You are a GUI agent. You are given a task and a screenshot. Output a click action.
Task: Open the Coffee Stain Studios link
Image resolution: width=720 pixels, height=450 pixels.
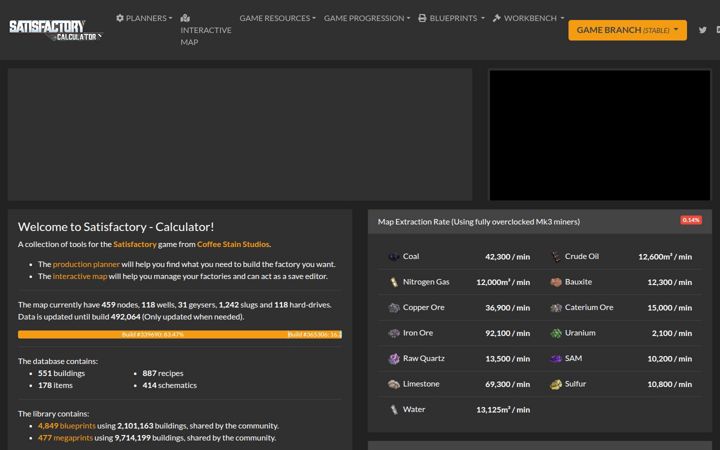point(233,244)
